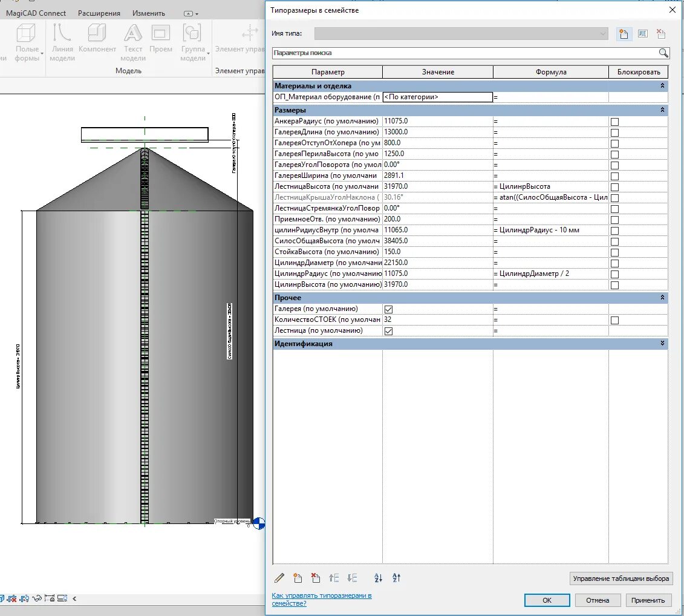The image size is (684, 616).
Task: Click the New Parameter icon at the bottom
Action: pyautogui.click(x=298, y=578)
